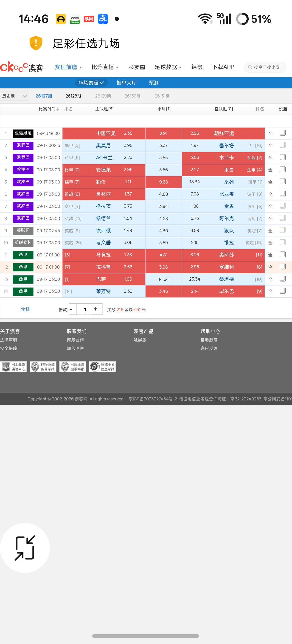Click the 网上交易保障中心 badge
This screenshot has width=292, height=644.
(14, 366)
